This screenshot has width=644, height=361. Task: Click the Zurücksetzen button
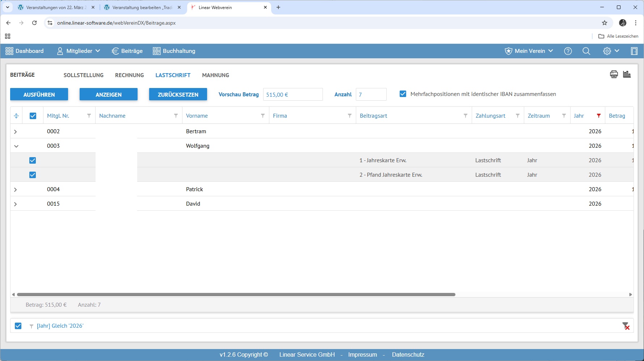coord(178,95)
